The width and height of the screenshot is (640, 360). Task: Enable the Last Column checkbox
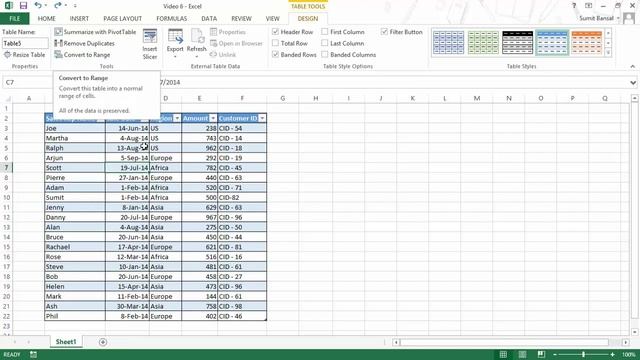click(325, 43)
